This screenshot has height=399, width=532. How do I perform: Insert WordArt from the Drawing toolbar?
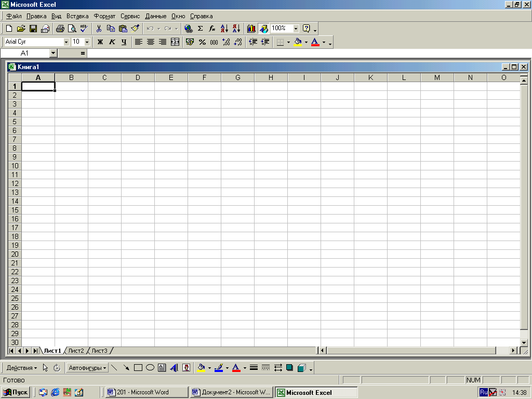click(174, 368)
